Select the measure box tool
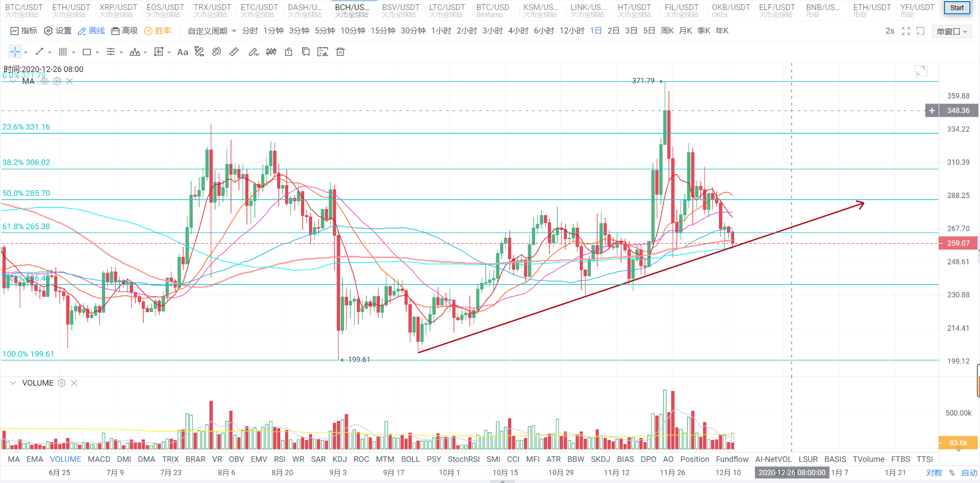 158,51
